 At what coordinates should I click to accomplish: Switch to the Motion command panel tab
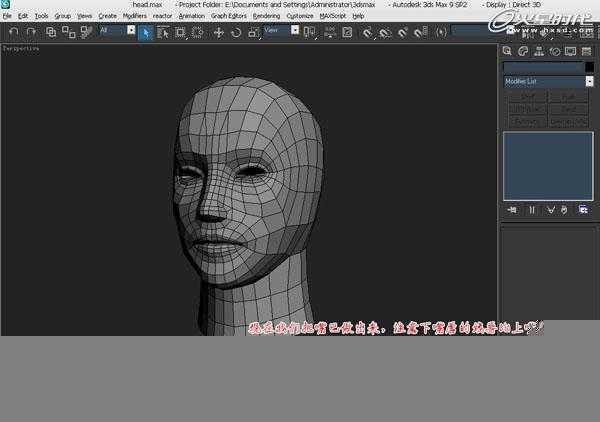tap(555, 51)
